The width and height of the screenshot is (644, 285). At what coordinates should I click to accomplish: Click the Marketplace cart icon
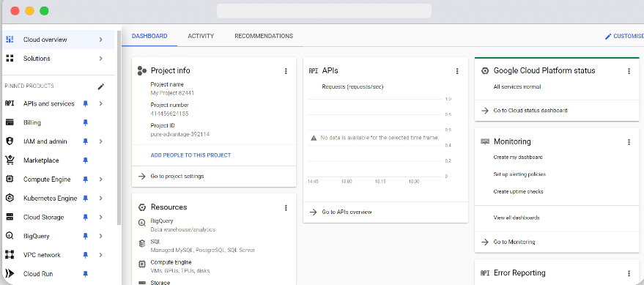[x=10, y=160]
